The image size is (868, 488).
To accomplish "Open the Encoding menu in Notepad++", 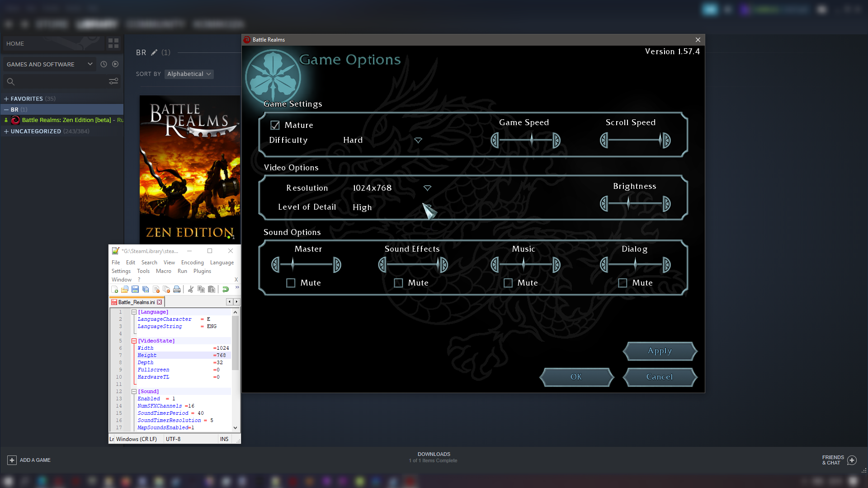I will tap(193, 263).
